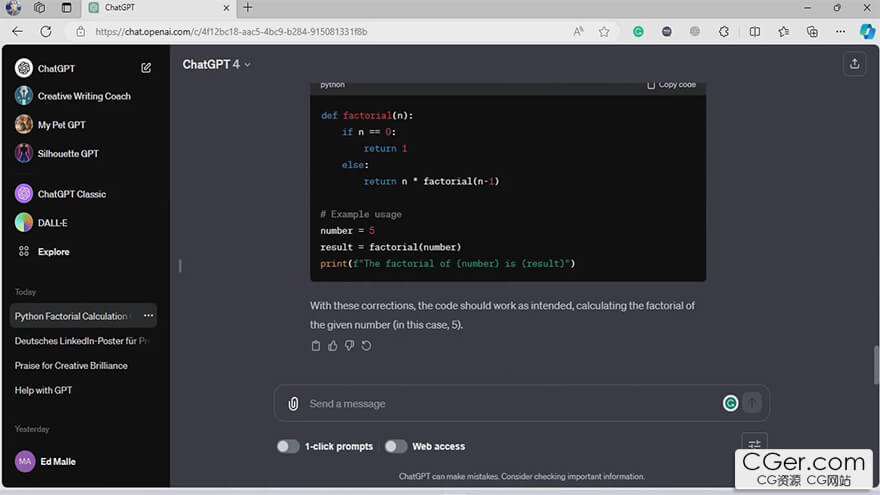Add this page to favorites star
Screen dimensions: 880x495
(x=604, y=32)
